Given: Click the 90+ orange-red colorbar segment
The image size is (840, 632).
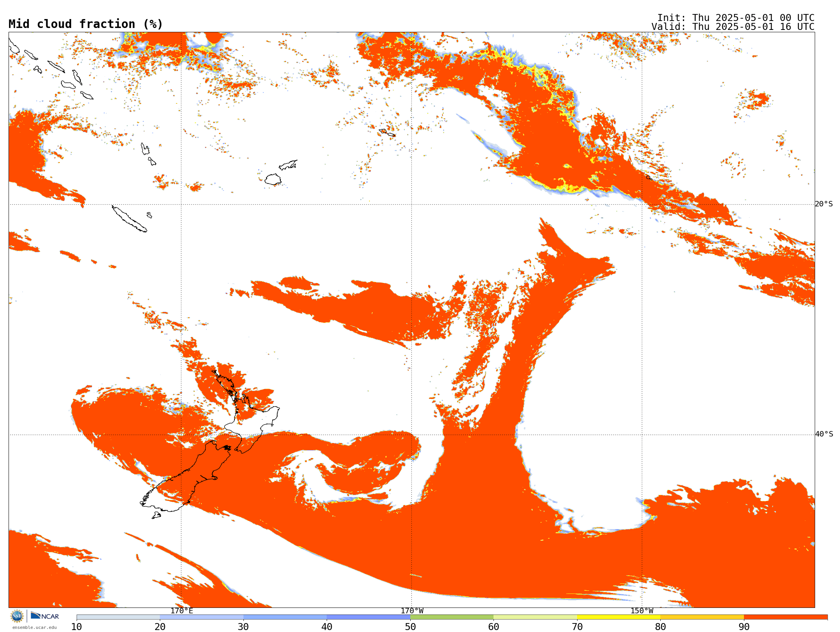Looking at the screenshot, I should click(786, 617).
